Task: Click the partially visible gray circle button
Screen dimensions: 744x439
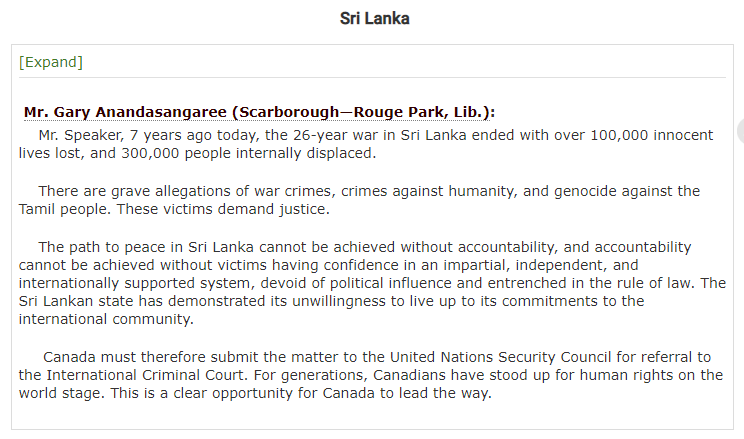Action: click(741, 131)
